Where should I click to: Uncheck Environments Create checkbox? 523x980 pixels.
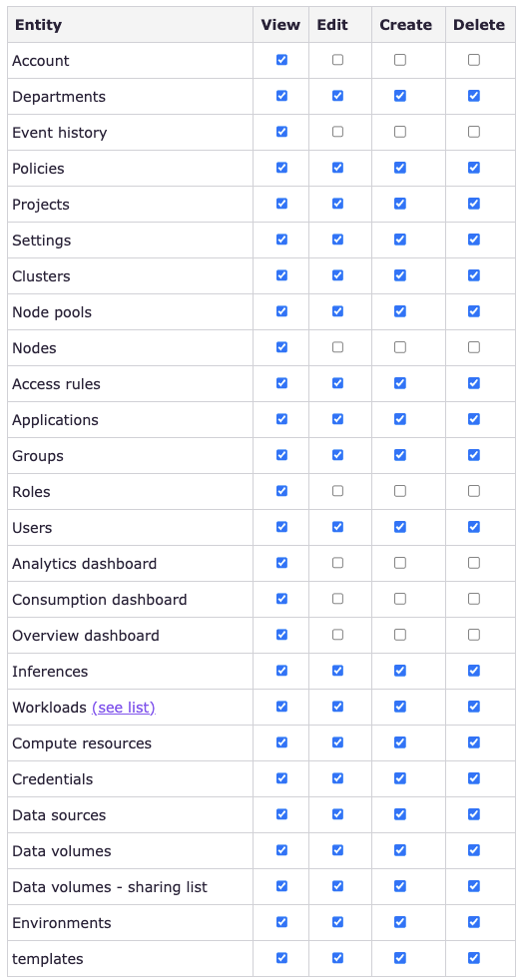pos(400,922)
